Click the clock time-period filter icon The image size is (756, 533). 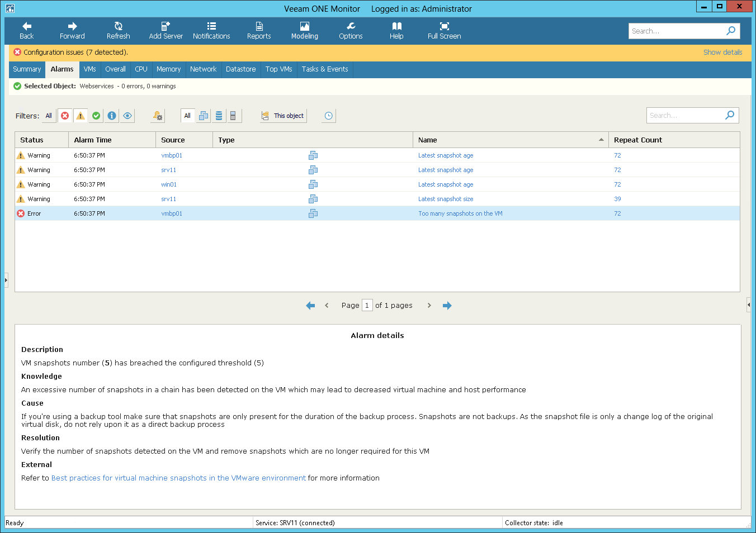329,116
